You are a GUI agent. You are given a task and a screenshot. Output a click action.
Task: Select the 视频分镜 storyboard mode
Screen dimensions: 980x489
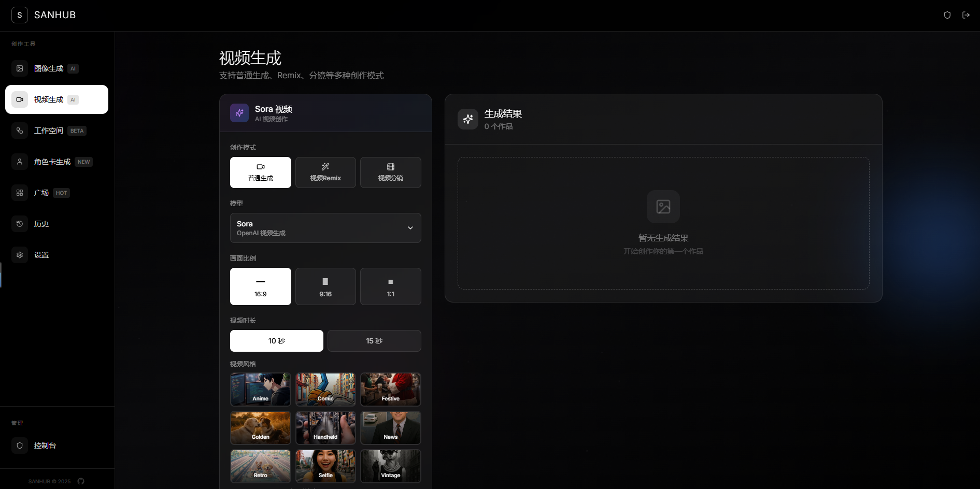[x=390, y=172]
